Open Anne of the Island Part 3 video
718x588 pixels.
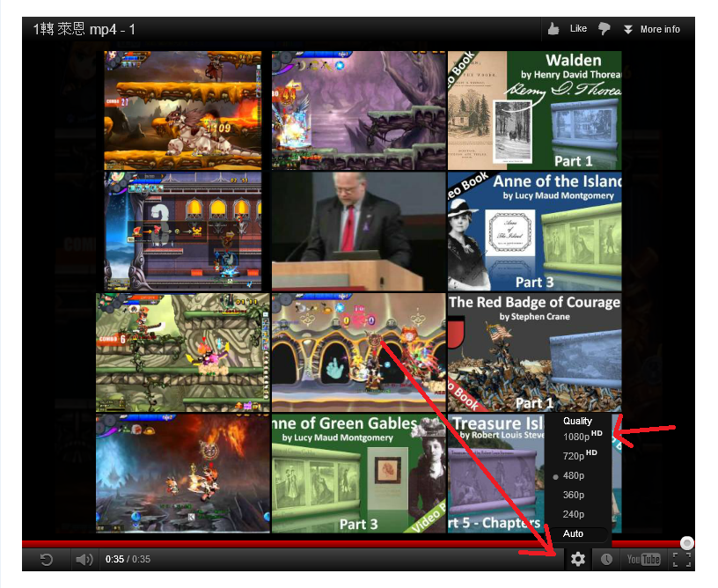[x=534, y=232]
